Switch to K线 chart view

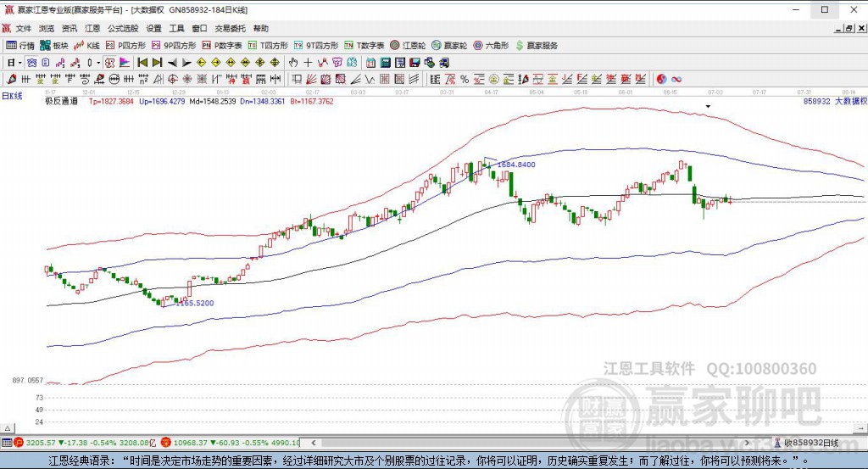[86, 46]
